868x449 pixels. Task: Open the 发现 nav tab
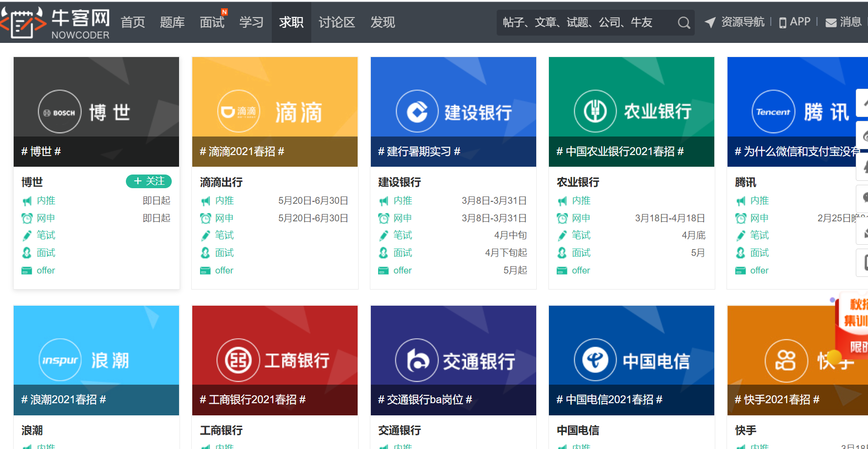click(383, 22)
